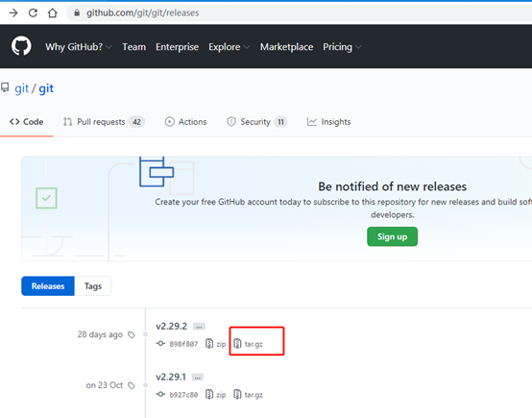
Task: Open the git owner link
Action: [21, 88]
